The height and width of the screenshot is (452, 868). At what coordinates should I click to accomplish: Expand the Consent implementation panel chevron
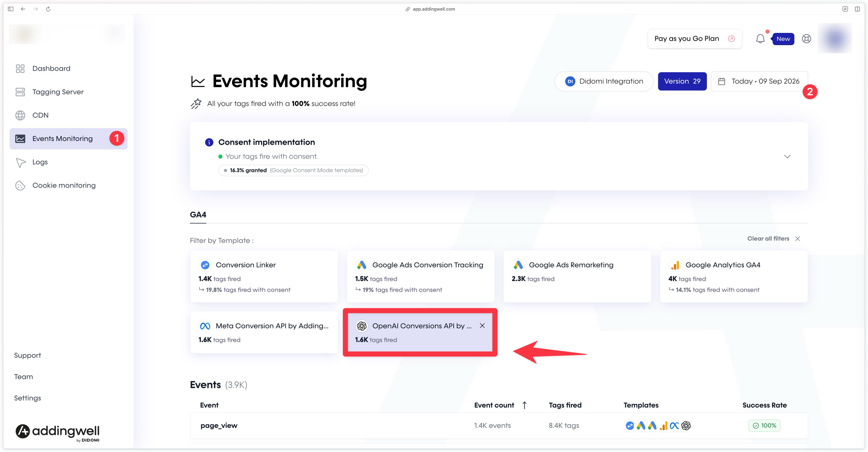pyautogui.click(x=787, y=156)
